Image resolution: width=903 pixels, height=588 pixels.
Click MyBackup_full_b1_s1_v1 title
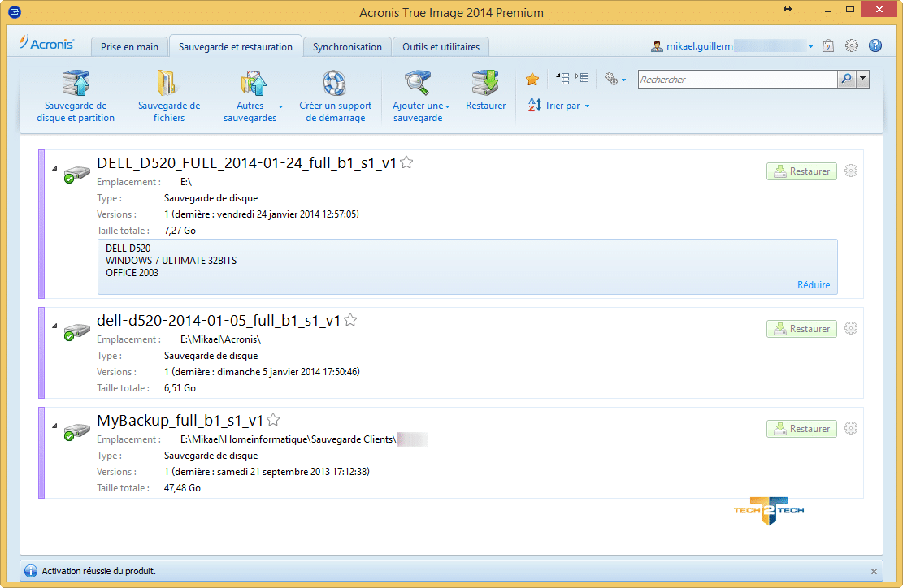click(x=180, y=421)
